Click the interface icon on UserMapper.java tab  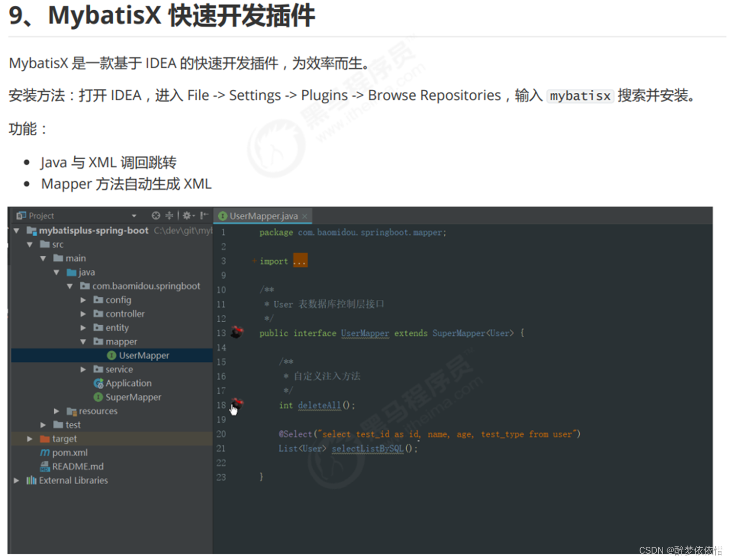click(x=223, y=216)
